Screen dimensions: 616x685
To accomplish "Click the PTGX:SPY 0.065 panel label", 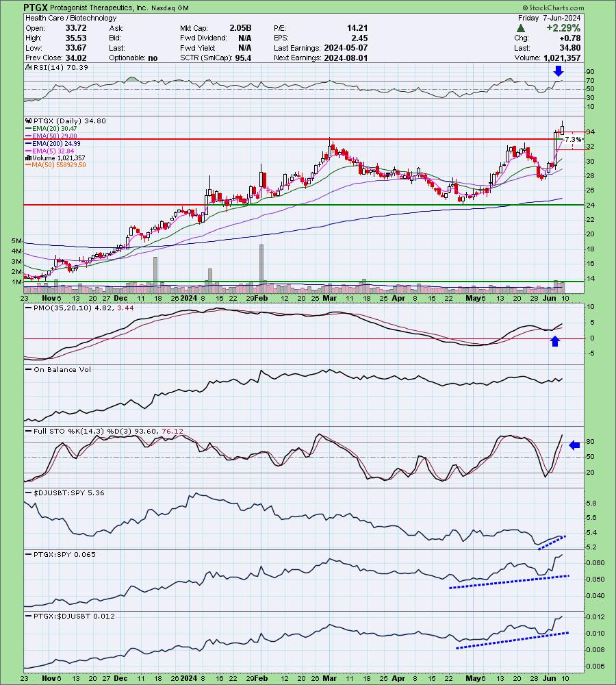I will (x=64, y=554).
